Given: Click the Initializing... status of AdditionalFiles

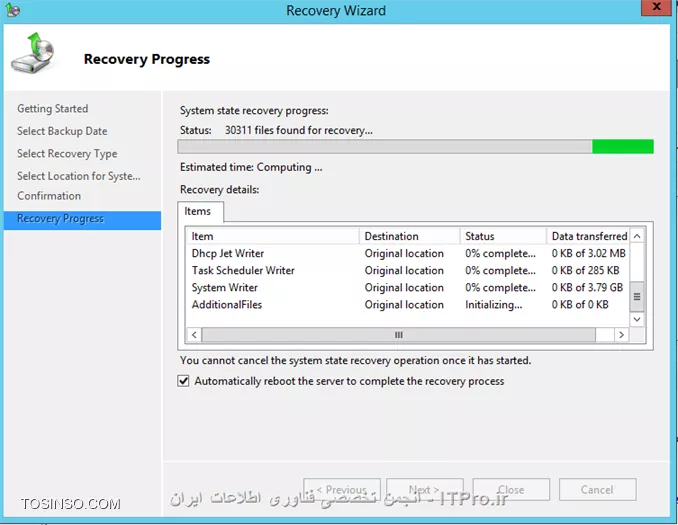Looking at the screenshot, I should coord(493,304).
